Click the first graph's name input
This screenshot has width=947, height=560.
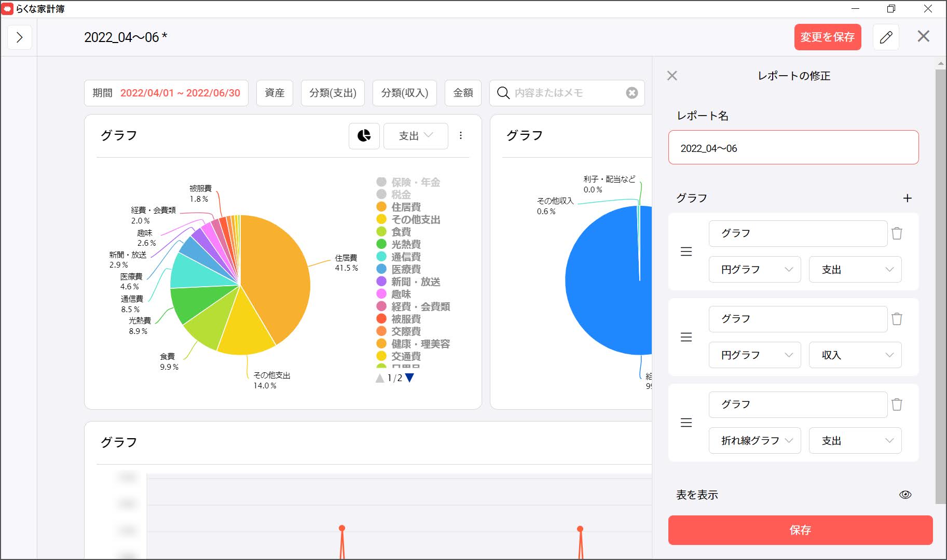pyautogui.click(x=798, y=233)
